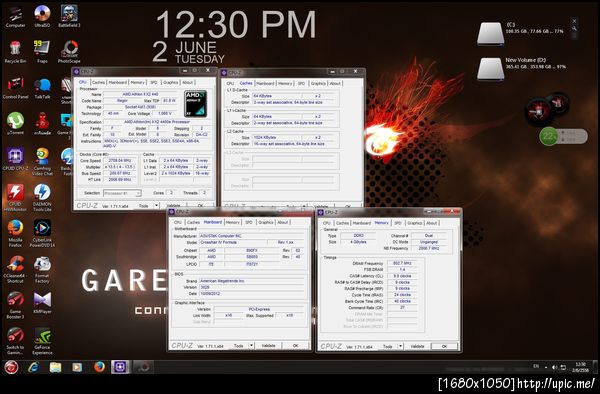Open the Format Factory desktop icon
The image size is (600, 394).
tap(42, 269)
